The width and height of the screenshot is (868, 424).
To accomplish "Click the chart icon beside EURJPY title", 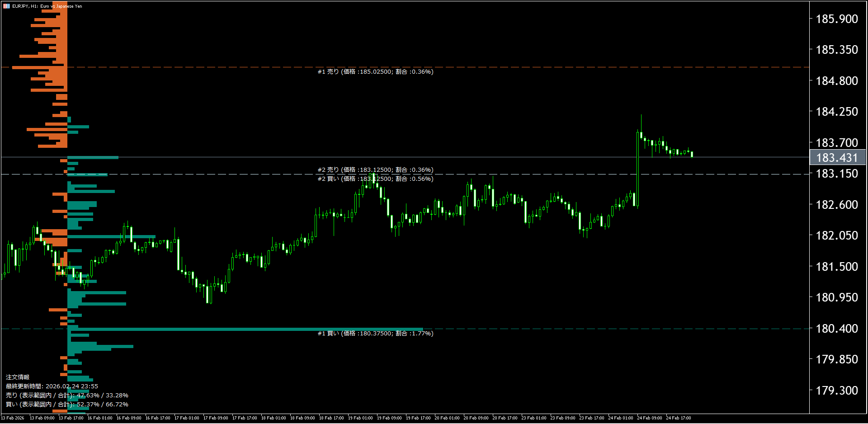I will (x=6, y=6).
